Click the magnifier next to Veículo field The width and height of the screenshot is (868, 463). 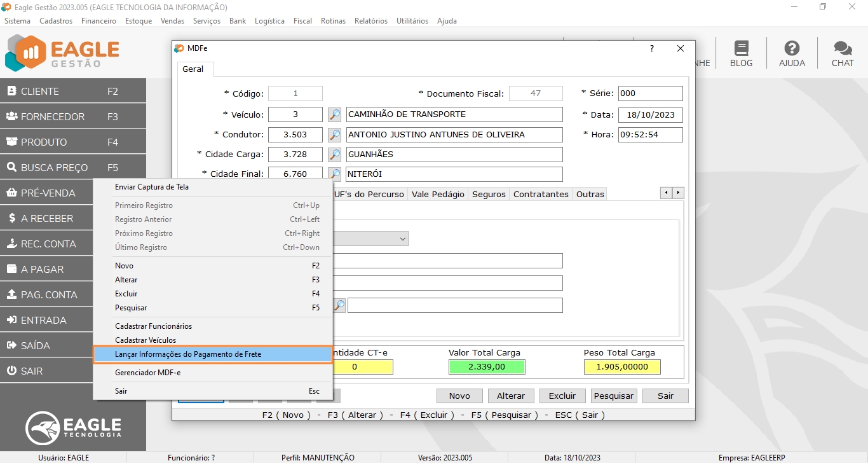(x=335, y=114)
